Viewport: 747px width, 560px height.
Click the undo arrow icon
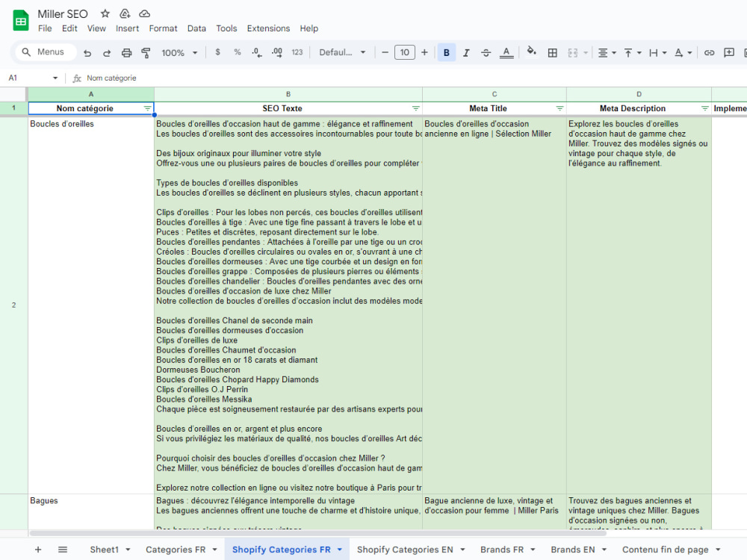pyautogui.click(x=87, y=52)
